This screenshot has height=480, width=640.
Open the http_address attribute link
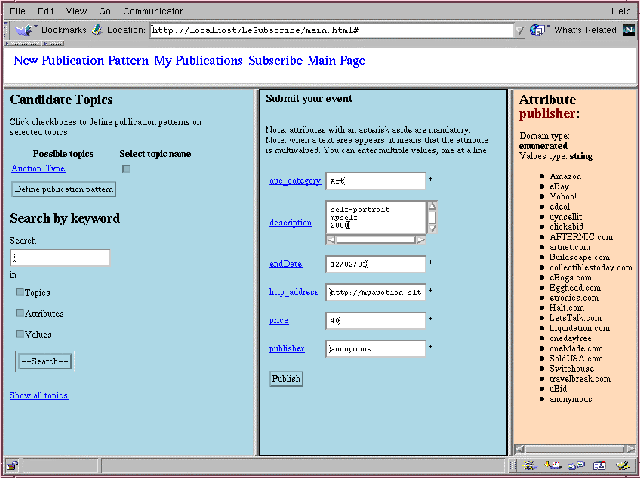tap(293, 292)
